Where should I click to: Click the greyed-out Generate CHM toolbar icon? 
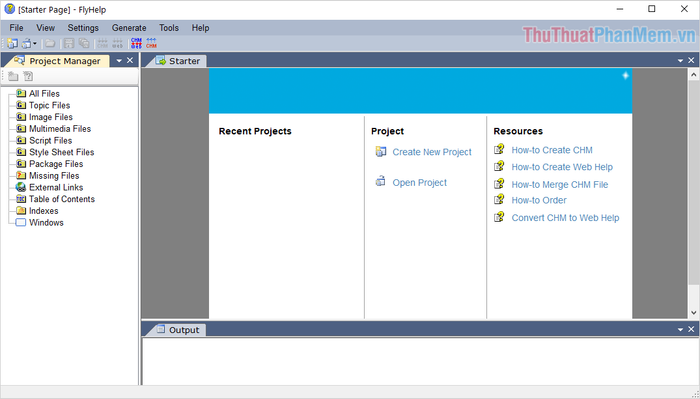coord(103,43)
